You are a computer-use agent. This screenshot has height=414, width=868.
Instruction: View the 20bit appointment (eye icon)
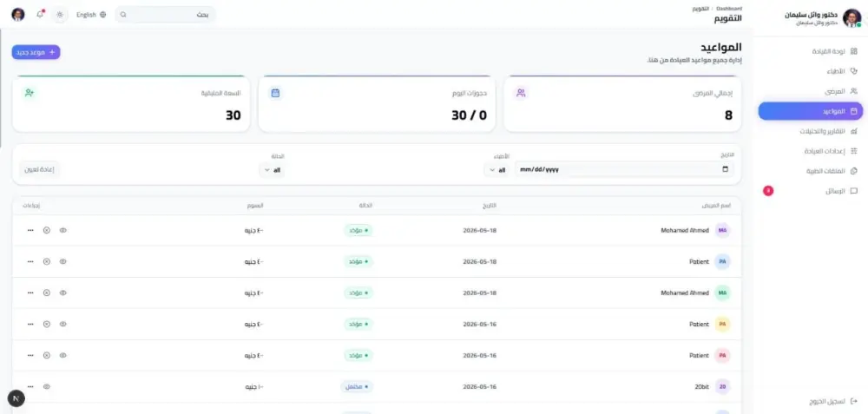pos(47,386)
